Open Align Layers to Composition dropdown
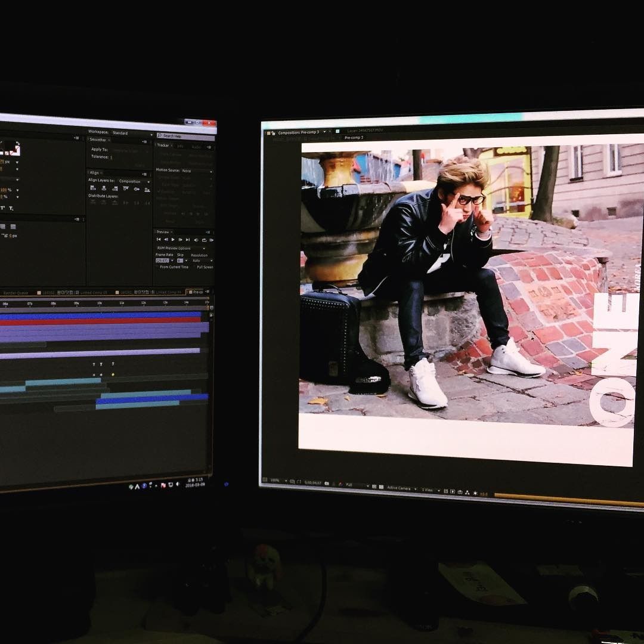Screen dimensions: 644x644 (x=134, y=181)
